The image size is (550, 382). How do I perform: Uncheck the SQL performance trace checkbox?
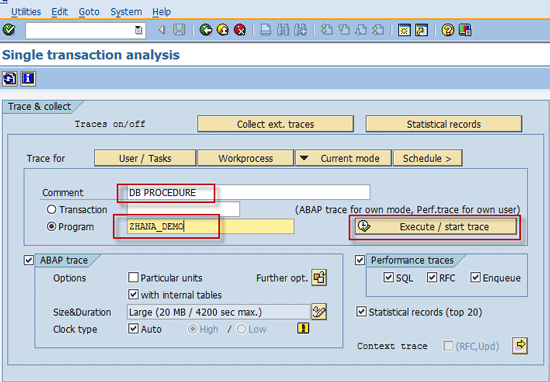pos(389,277)
